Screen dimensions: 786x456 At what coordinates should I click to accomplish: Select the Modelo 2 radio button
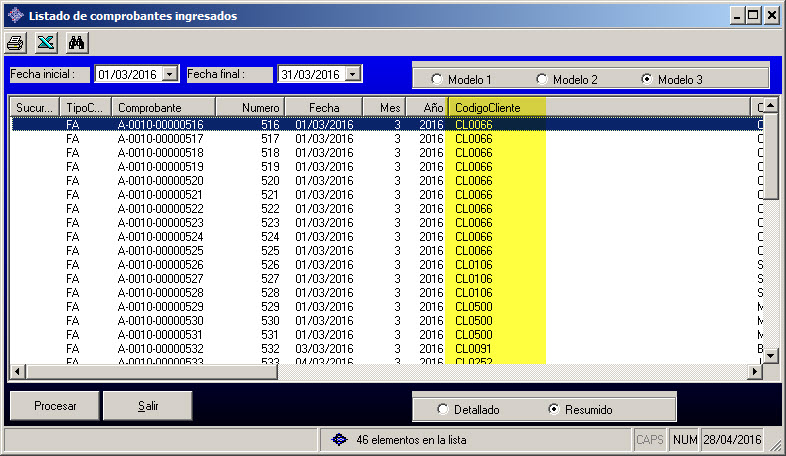tap(542, 79)
